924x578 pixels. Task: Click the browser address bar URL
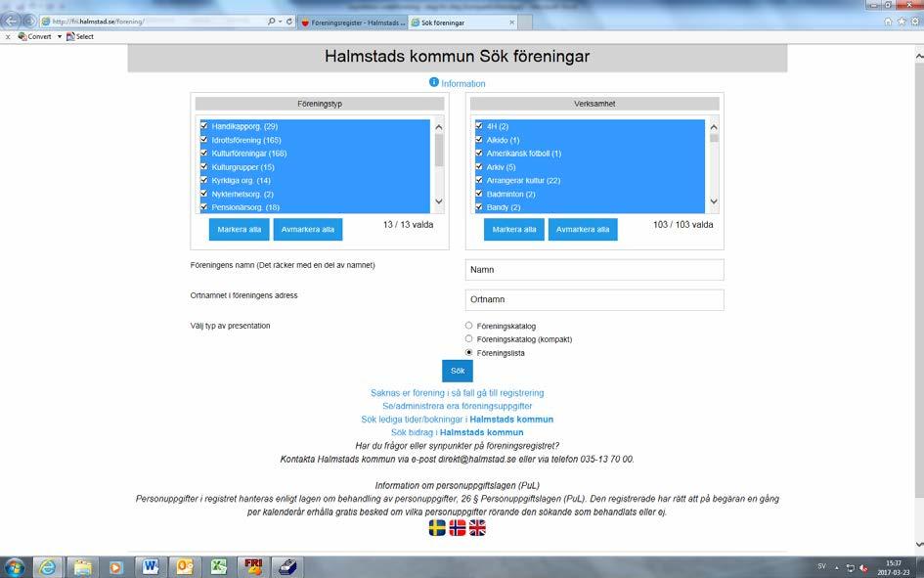click(x=99, y=22)
